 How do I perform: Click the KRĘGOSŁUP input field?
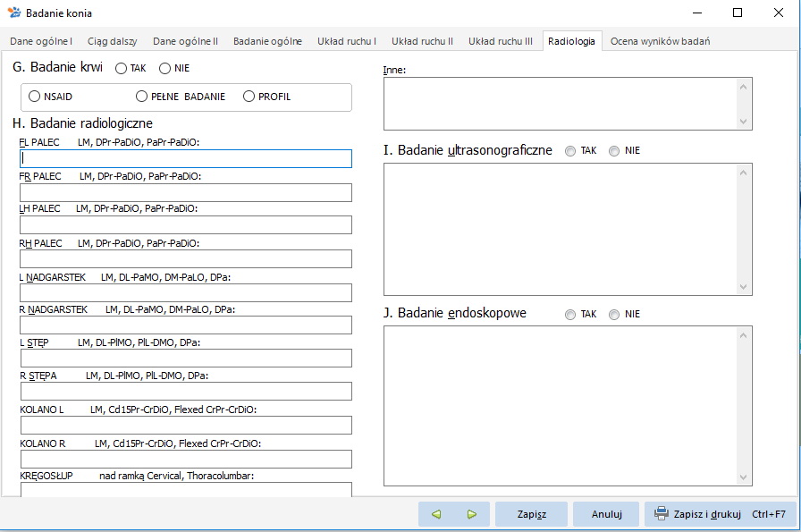point(187,490)
